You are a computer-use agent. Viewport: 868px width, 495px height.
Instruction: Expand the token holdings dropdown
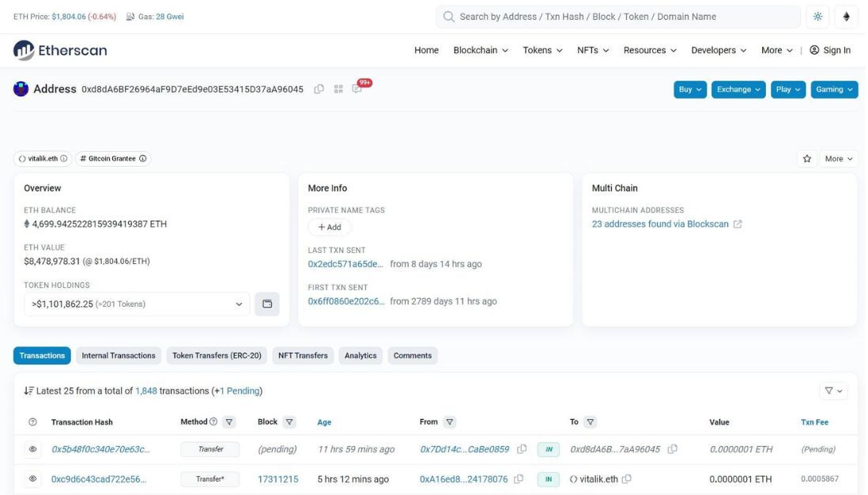point(137,304)
